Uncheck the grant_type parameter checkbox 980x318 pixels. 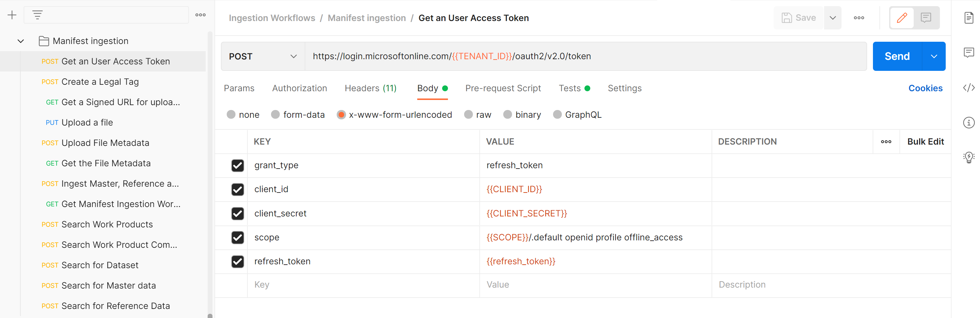click(237, 165)
